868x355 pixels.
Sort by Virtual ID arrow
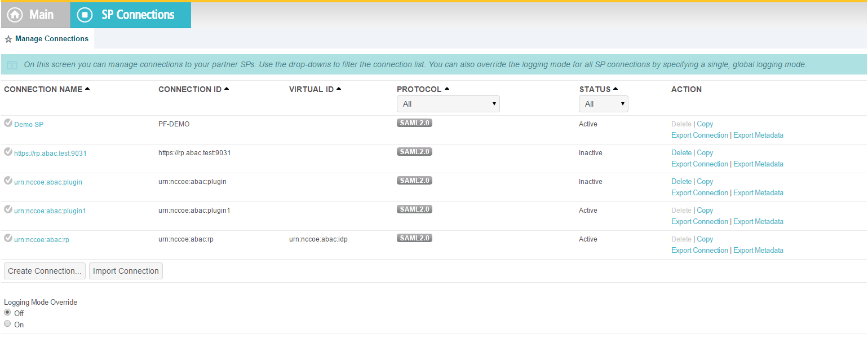[x=339, y=89]
